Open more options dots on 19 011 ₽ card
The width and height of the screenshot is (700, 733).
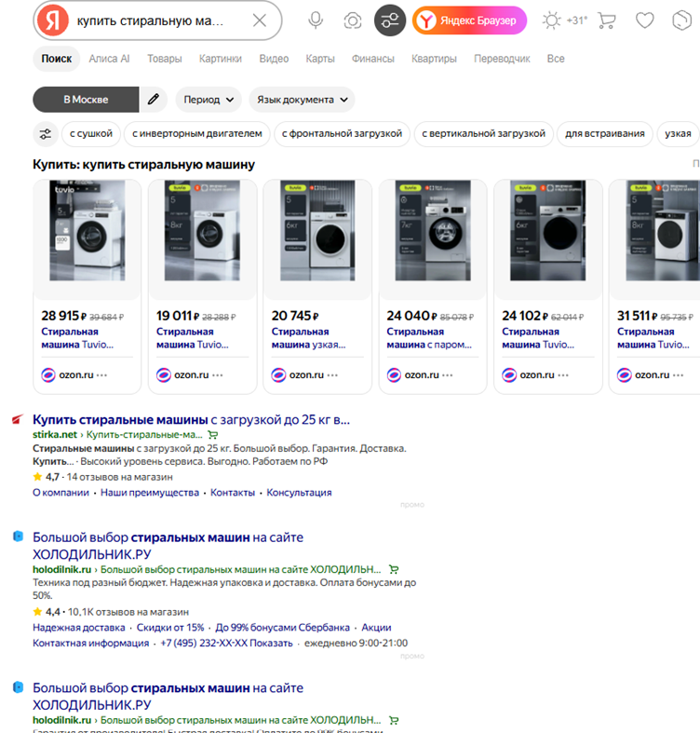[217, 375]
